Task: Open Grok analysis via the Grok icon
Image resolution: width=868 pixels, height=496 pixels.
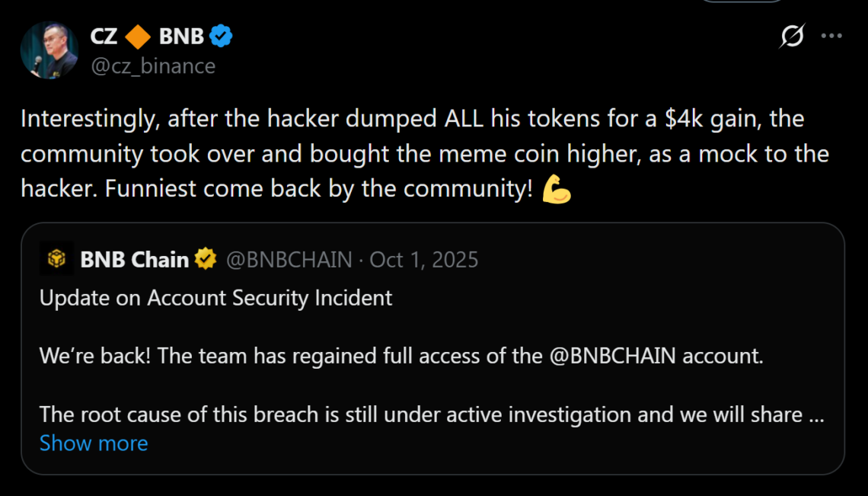Action: [x=791, y=36]
